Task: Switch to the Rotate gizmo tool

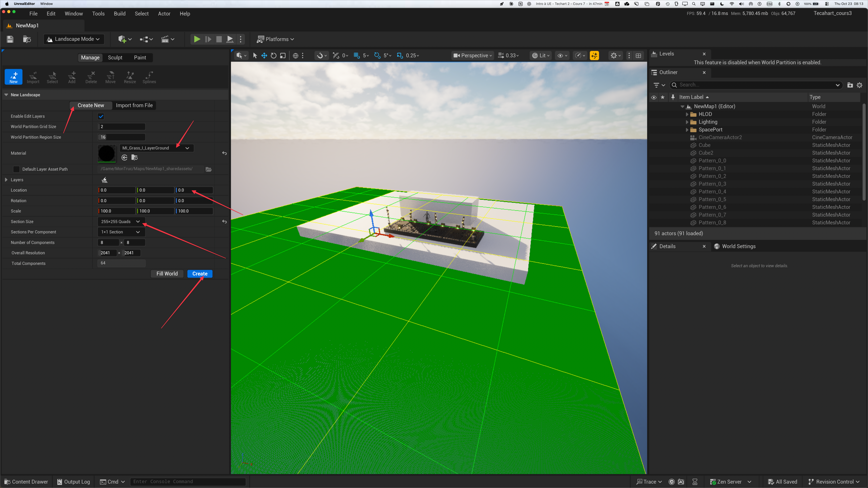Action: [x=274, y=56]
